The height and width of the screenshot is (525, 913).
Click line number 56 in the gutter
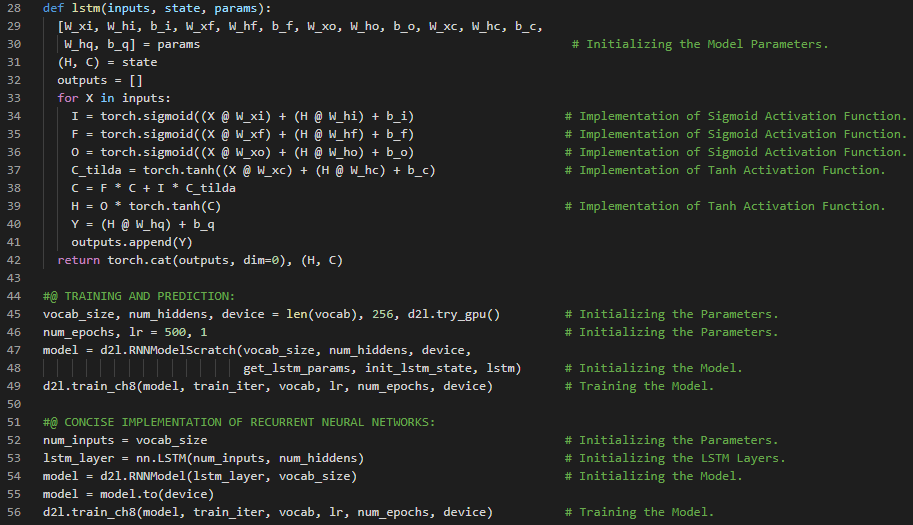click(x=14, y=512)
